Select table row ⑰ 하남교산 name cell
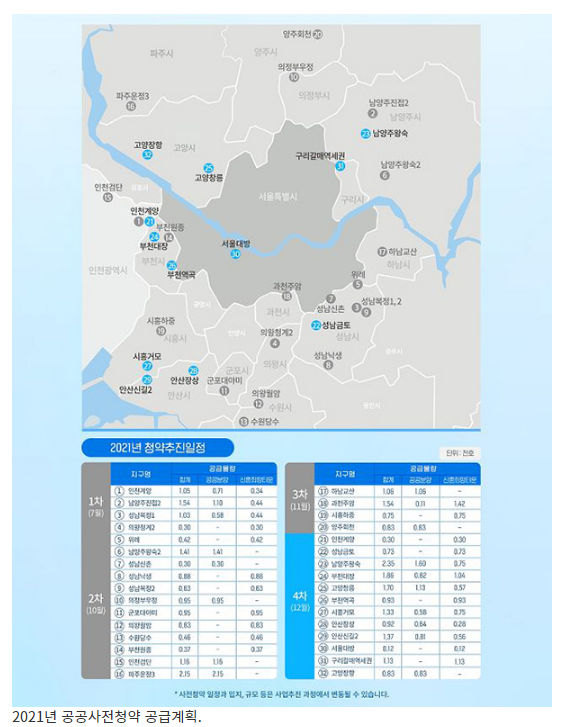 tap(345, 491)
